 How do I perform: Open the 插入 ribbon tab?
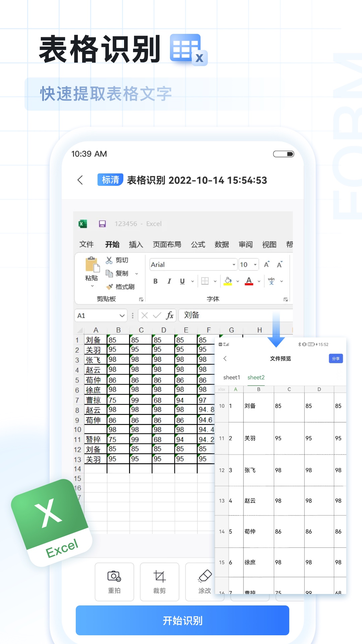tap(136, 245)
